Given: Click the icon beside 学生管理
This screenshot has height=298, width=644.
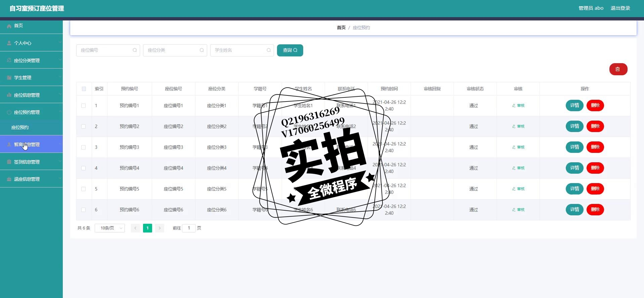Looking at the screenshot, I should (9, 78).
